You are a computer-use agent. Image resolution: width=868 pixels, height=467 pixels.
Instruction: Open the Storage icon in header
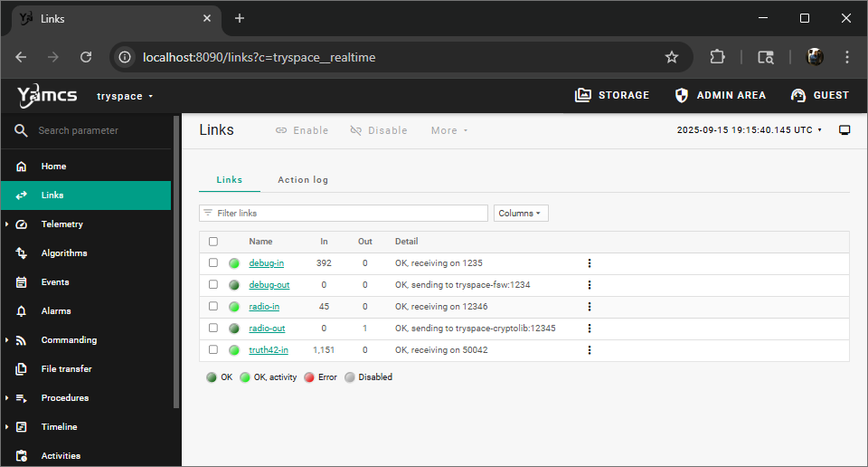(583, 95)
